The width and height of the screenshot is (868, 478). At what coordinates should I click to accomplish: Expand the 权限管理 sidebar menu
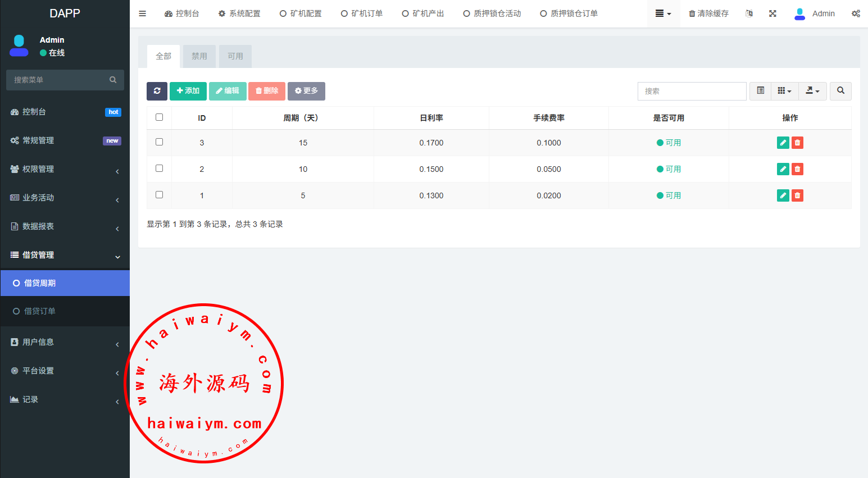(x=65, y=169)
